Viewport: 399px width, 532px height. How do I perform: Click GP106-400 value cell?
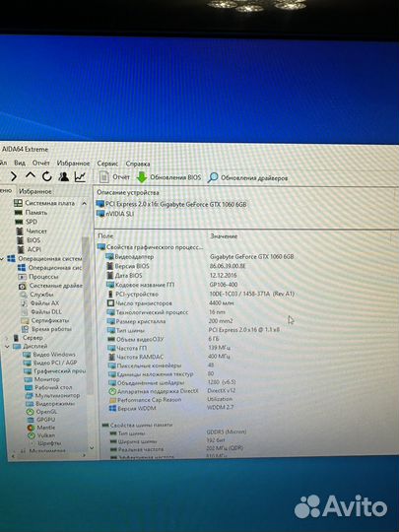pyautogui.click(x=224, y=285)
